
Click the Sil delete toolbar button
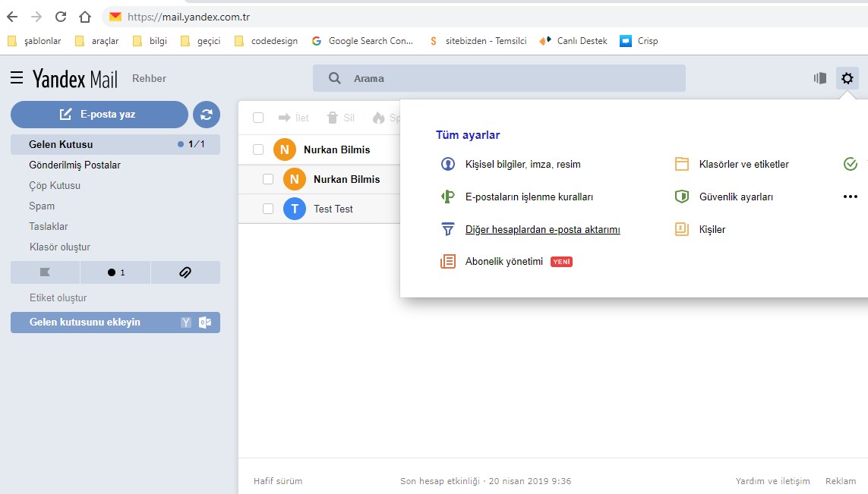[340, 118]
